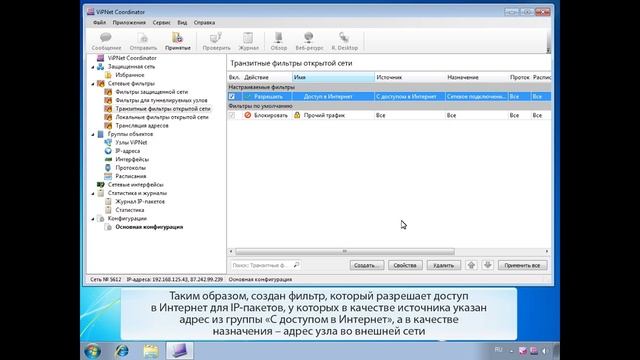The width and height of the screenshot is (640, 360).
Task: Open the Вид menu
Action: pos(182,22)
